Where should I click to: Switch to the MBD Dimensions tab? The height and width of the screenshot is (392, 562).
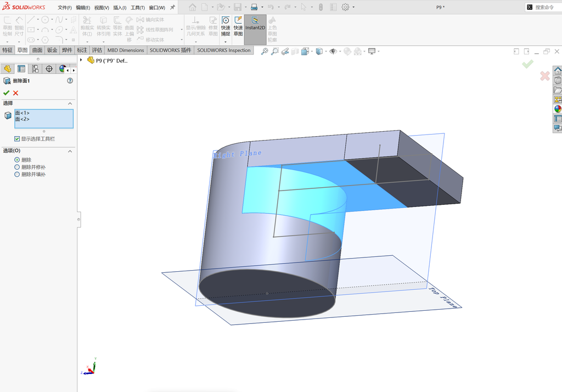(126, 50)
